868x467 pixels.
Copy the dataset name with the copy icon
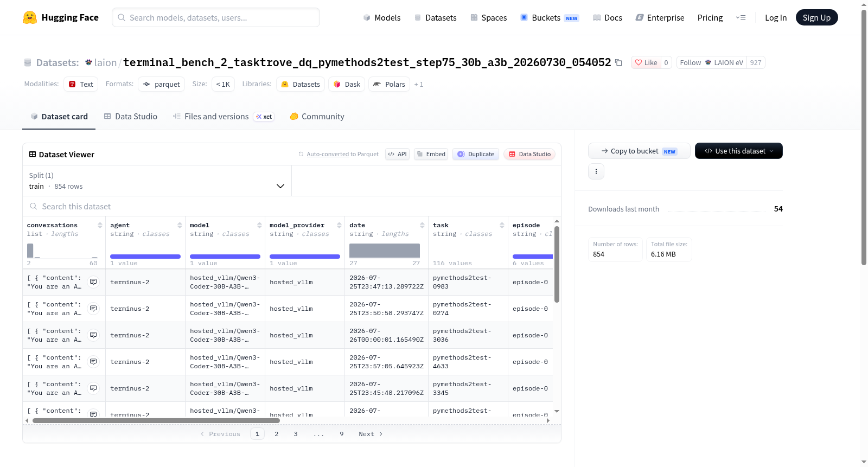pyautogui.click(x=618, y=62)
